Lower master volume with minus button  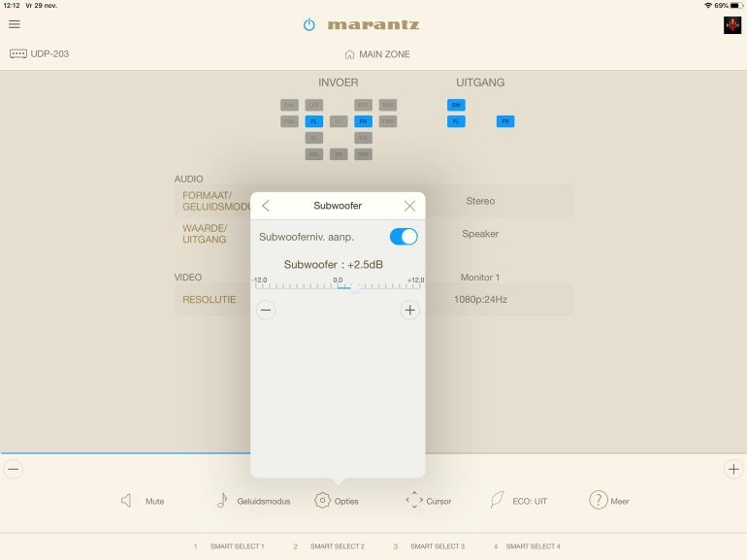tap(13, 469)
